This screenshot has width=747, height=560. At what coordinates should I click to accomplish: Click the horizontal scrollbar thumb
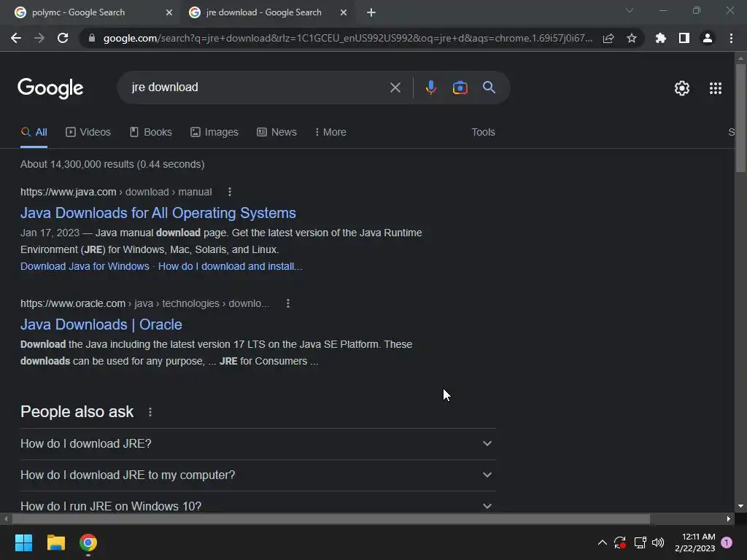pos(330,518)
